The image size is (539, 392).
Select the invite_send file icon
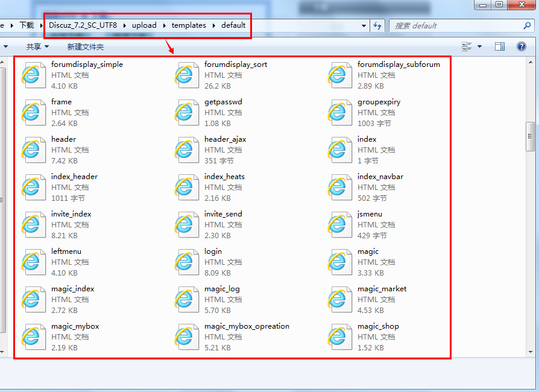(187, 225)
